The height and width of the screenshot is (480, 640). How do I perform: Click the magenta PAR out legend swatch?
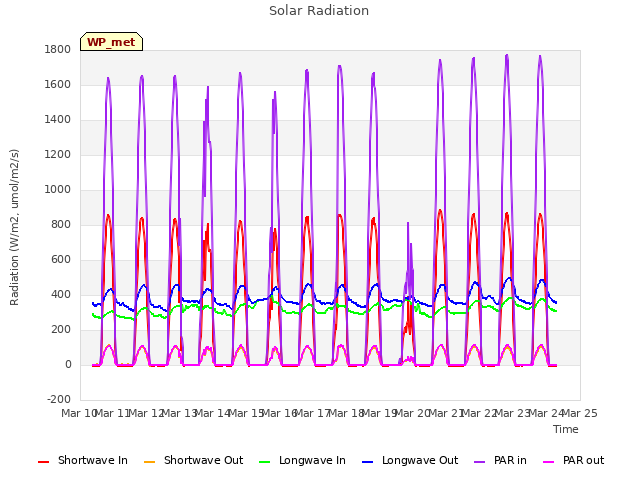coord(549,462)
